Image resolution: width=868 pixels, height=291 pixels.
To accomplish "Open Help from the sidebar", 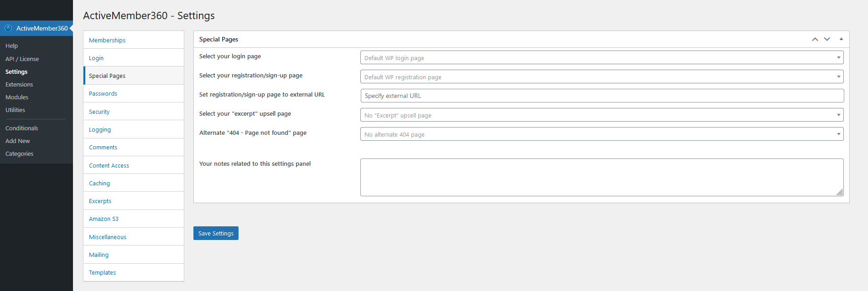I will pyautogui.click(x=11, y=46).
